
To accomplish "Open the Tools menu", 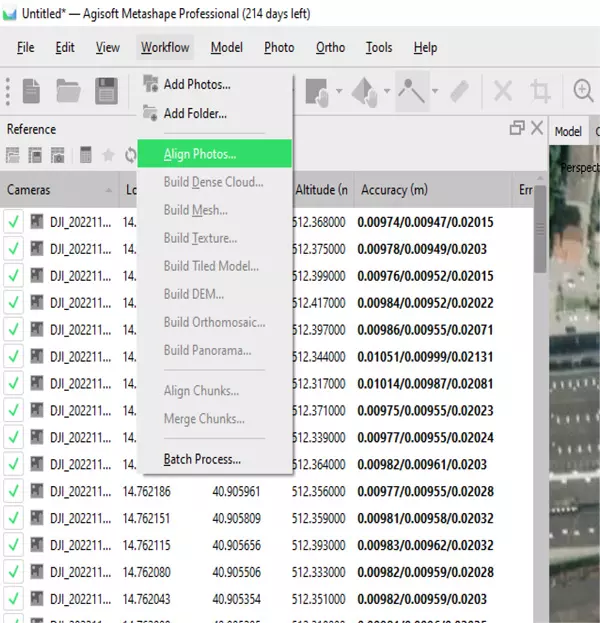I will tap(379, 48).
